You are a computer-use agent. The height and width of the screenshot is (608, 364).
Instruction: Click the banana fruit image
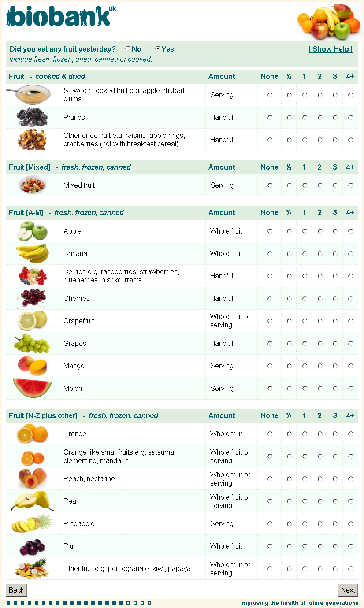coord(32,253)
